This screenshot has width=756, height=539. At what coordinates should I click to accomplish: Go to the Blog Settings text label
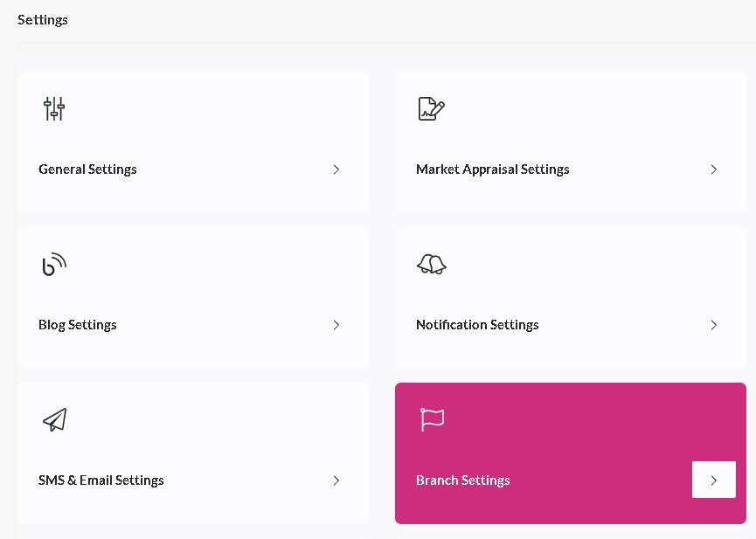click(x=77, y=325)
